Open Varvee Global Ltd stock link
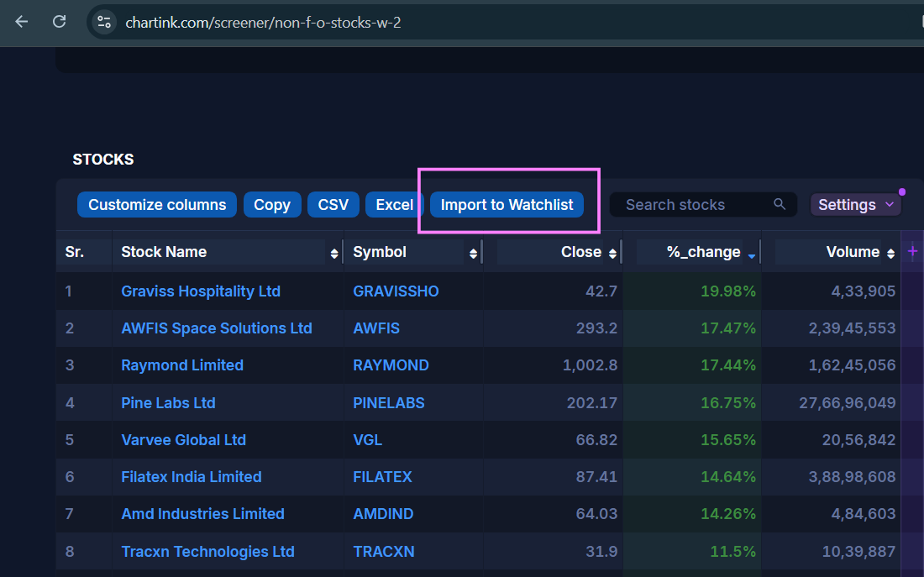Viewport: 924px width, 577px height. tap(183, 440)
